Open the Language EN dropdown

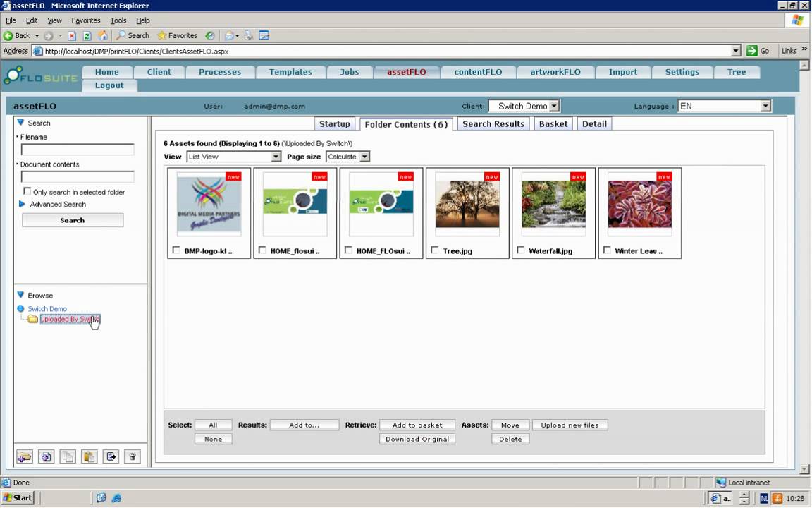[725, 107]
